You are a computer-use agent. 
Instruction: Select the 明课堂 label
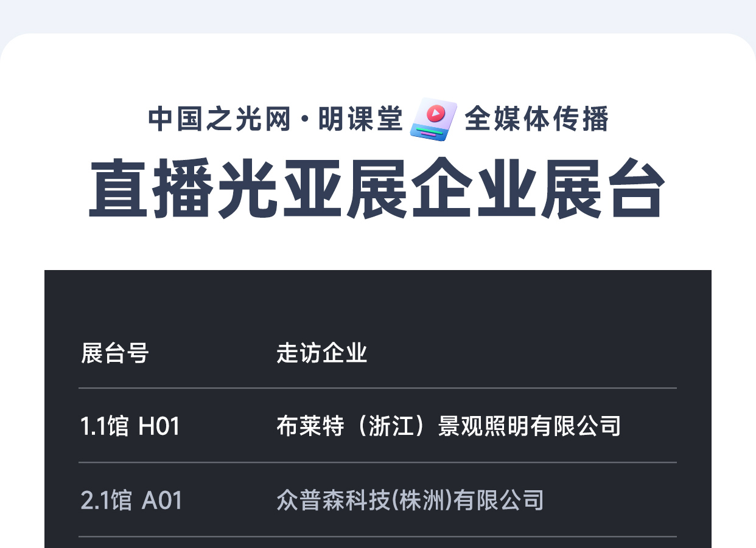pos(360,119)
